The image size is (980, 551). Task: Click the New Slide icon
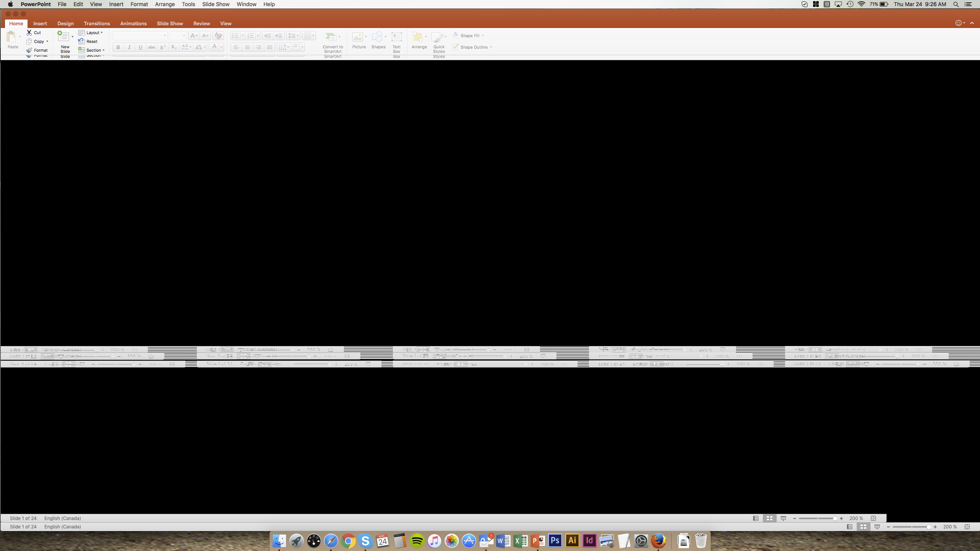click(63, 36)
